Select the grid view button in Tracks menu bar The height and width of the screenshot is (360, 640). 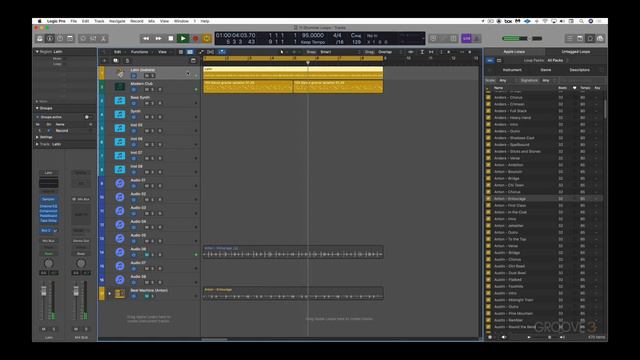181,52
